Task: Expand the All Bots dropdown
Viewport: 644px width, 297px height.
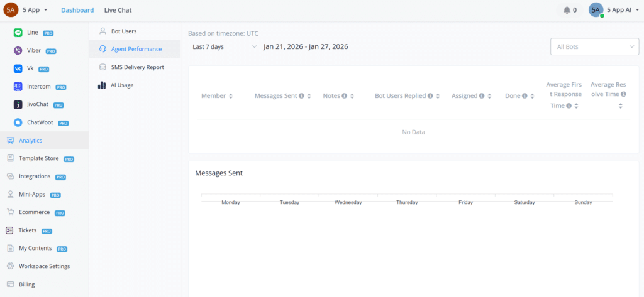Action: pos(594,46)
